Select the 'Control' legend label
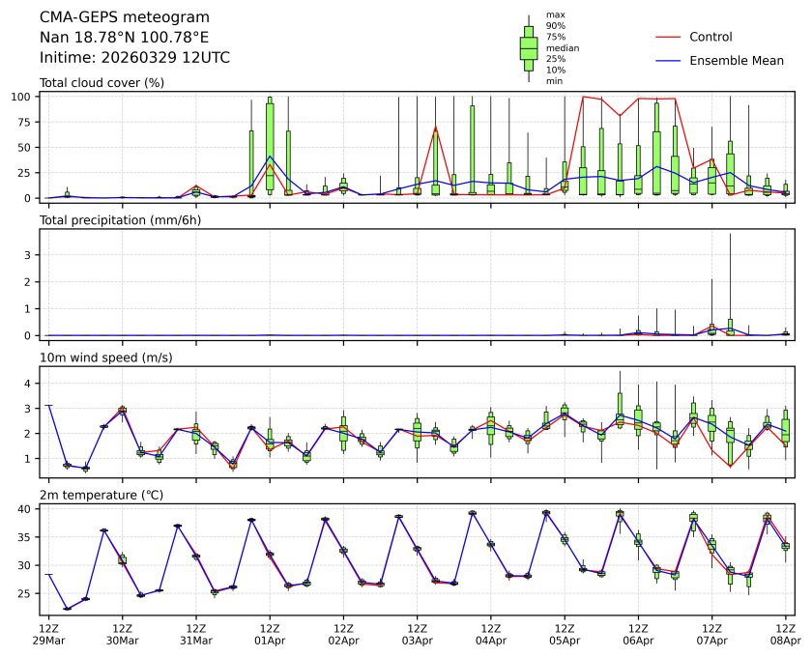812x657 pixels. coord(710,37)
